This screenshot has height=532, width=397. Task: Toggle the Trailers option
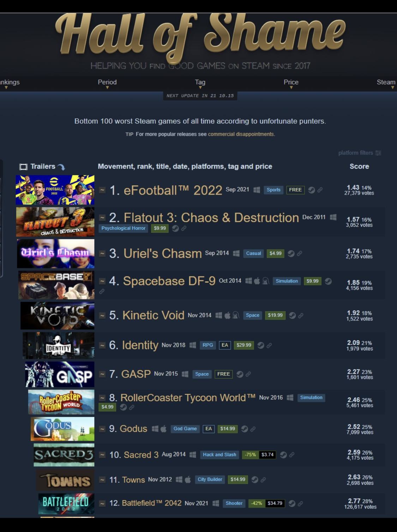tap(42, 166)
